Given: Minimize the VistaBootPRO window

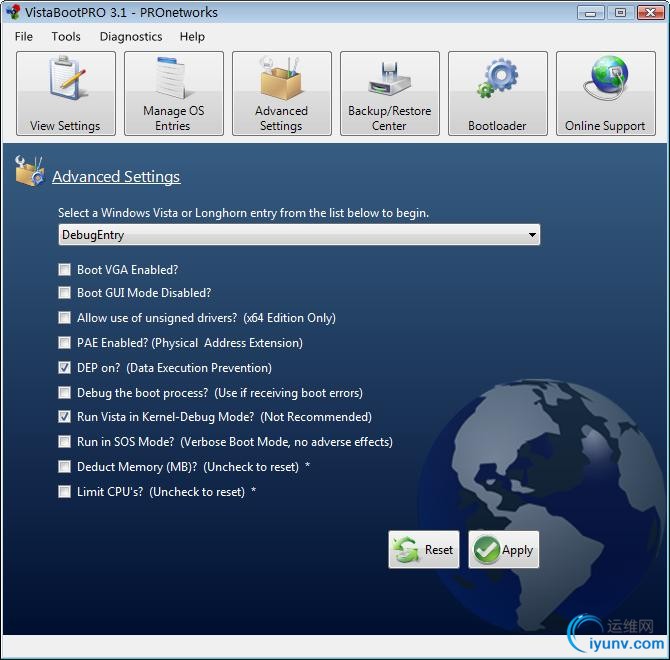Looking at the screenshot, I should coord(591,13).
